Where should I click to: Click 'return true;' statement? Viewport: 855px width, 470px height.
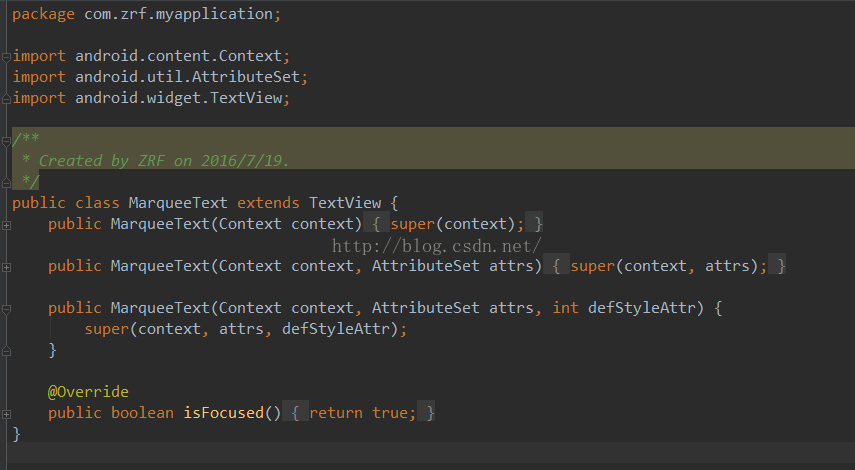362,413
